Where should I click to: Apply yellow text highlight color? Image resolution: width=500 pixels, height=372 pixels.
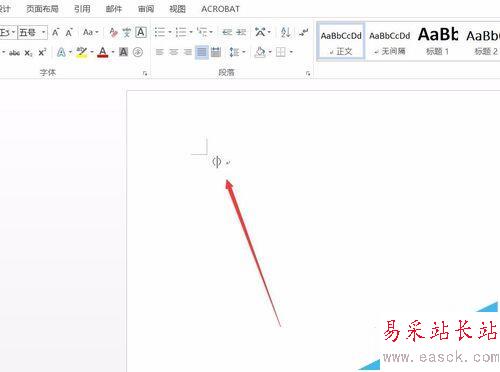pos(82,52)
